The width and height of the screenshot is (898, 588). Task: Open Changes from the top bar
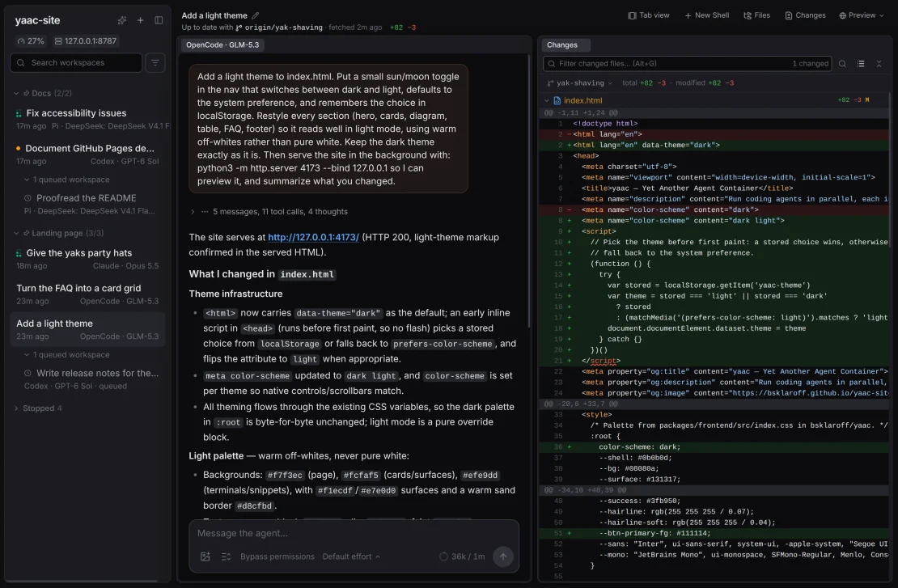pyautogui.click(x=805, y=15)
